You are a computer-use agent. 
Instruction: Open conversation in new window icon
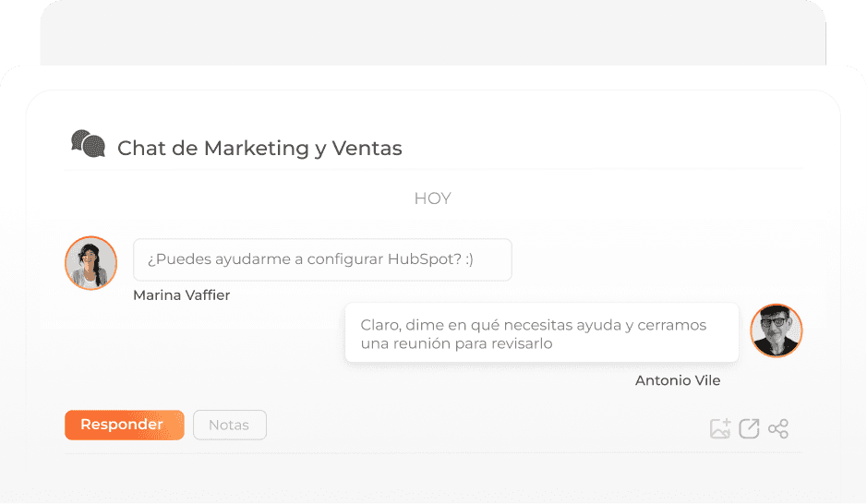coord(749,428)
